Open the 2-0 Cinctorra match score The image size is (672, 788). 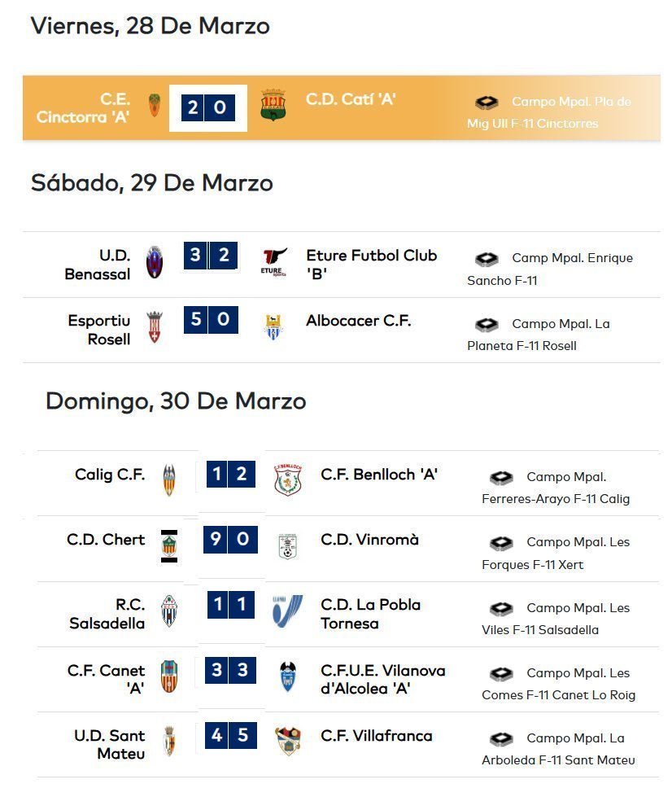coord(207,107)
